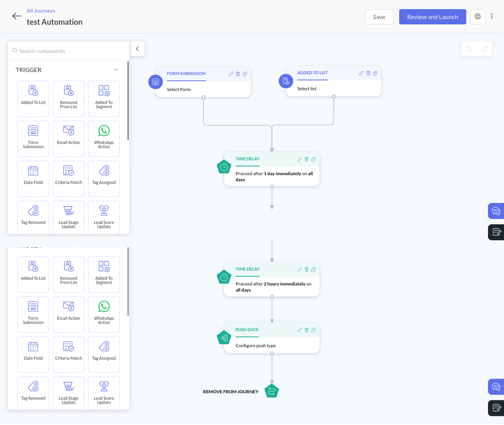Collapse the TRIGGER section chevron
Image resolution: width=504 pixels, height=425 pixels.
[116, 70]
